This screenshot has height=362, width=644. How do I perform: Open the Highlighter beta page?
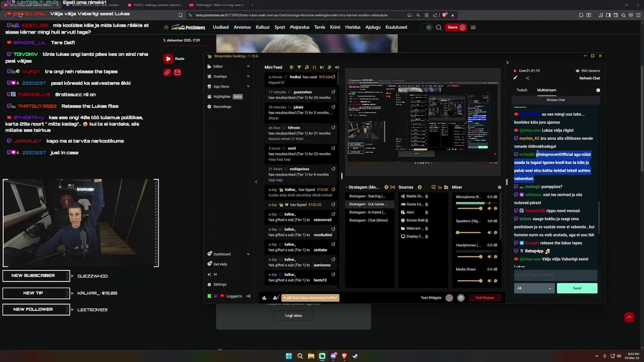click(224, 97)
